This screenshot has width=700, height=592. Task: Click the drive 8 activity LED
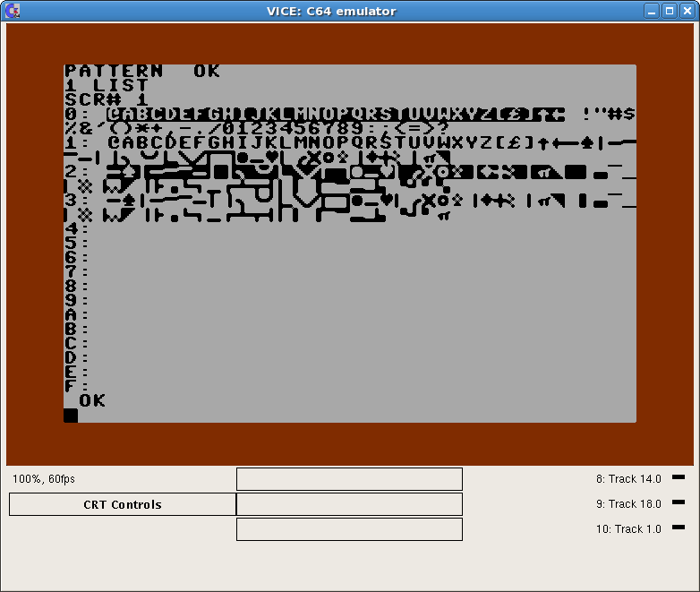coord(678,477)
